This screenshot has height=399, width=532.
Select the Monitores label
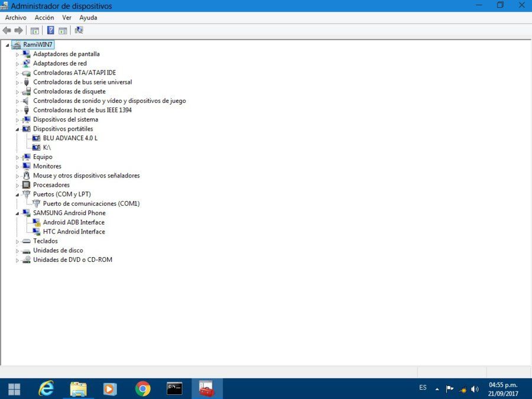[x=47, y=166]
